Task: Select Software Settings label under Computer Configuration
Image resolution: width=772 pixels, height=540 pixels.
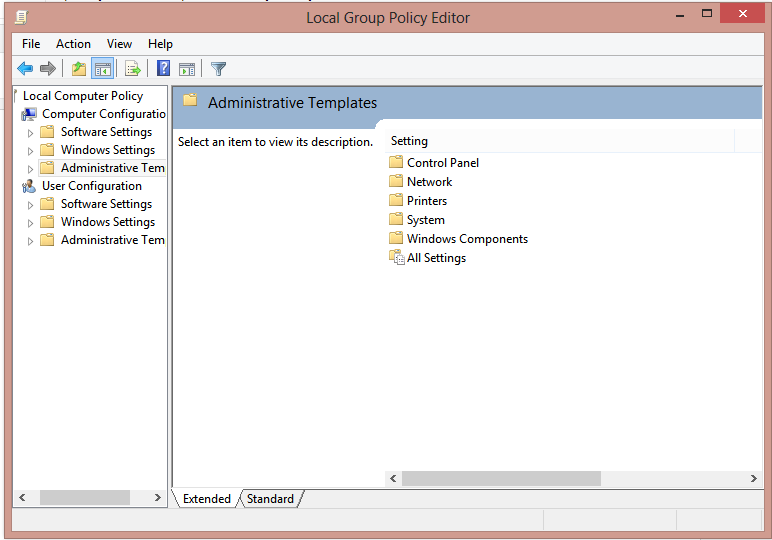Action: (x=106, y=132)
